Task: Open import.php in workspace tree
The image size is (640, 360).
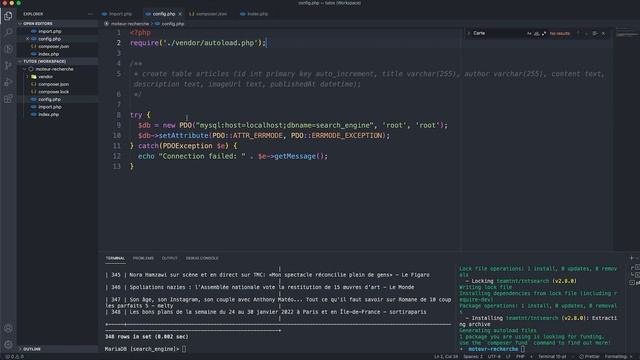Action: 50,107
